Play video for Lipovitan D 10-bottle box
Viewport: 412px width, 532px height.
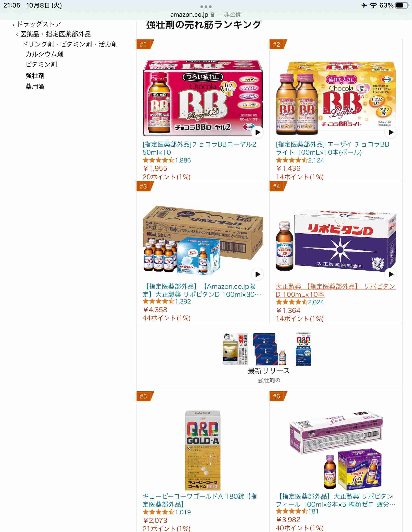(x=391, y=274)
